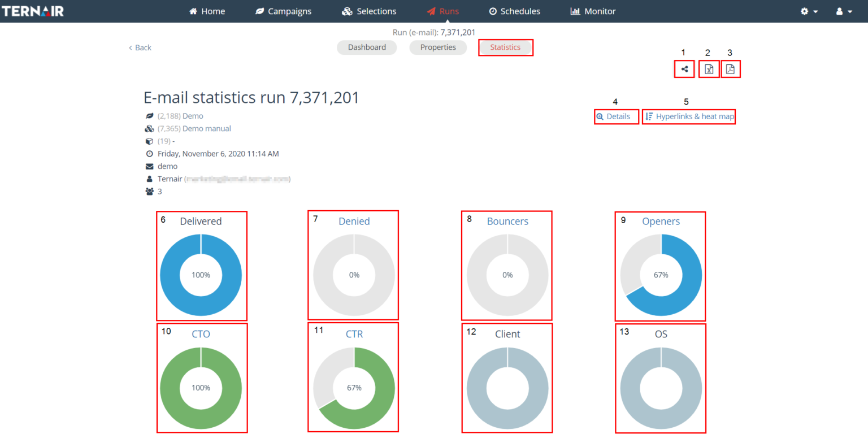Select the Statistics tab
This screenshot has width=868, height=434.
point(505,47)
